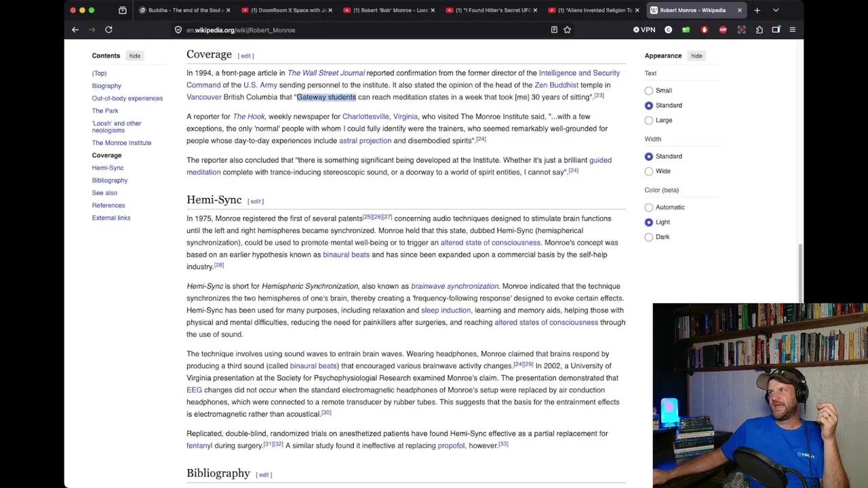The height and width of the screenshot is (488, 868).
Task: Select Dark color mode
Action: 649,237
